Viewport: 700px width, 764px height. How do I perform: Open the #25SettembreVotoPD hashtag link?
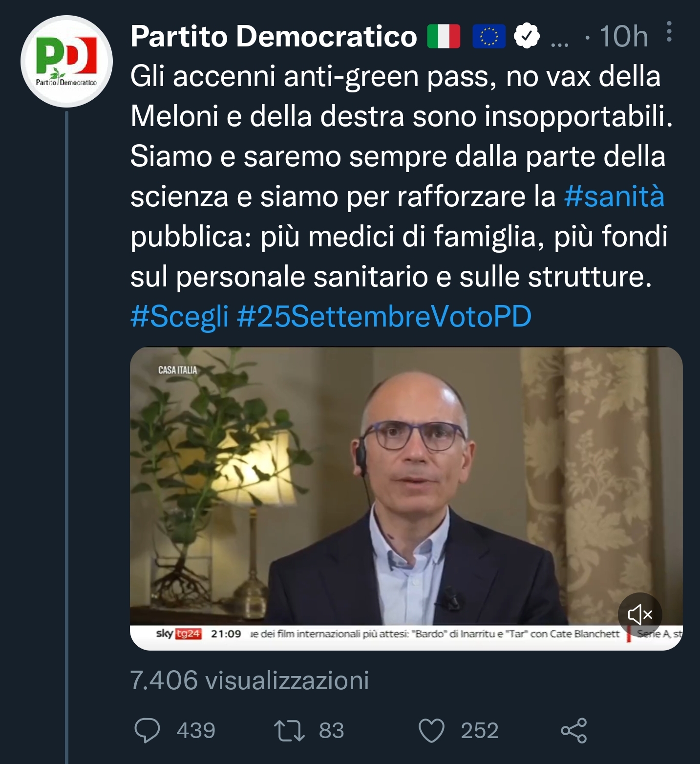pyautogui.click(x=384, y=316)
